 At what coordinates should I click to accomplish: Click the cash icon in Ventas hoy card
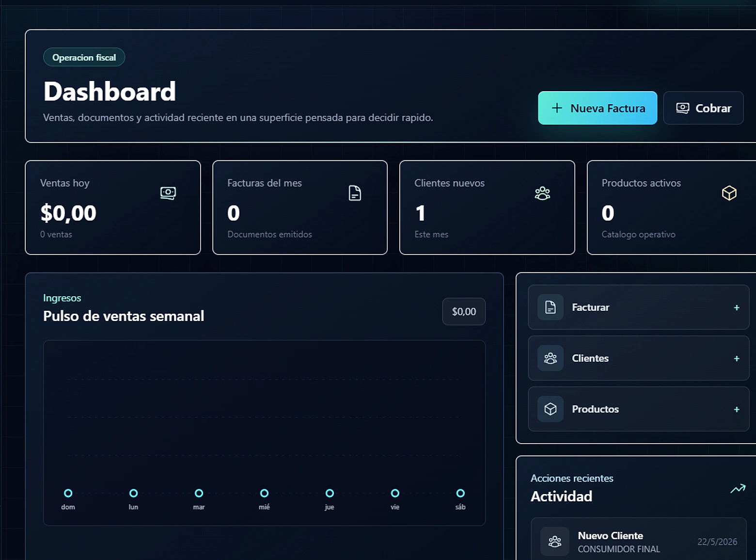coord(168,193)
